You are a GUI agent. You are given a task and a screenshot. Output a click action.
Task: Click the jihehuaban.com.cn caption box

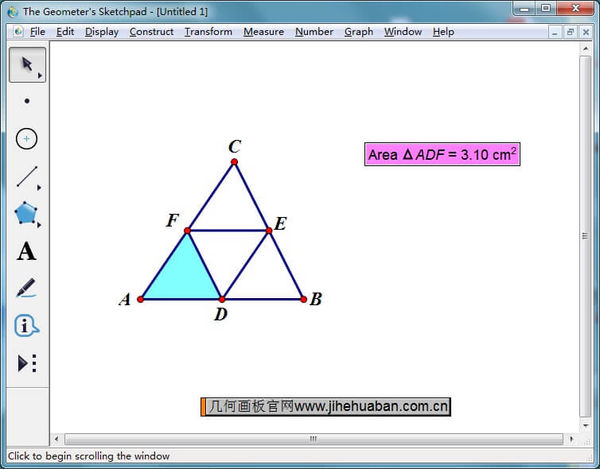click(326, 407)
